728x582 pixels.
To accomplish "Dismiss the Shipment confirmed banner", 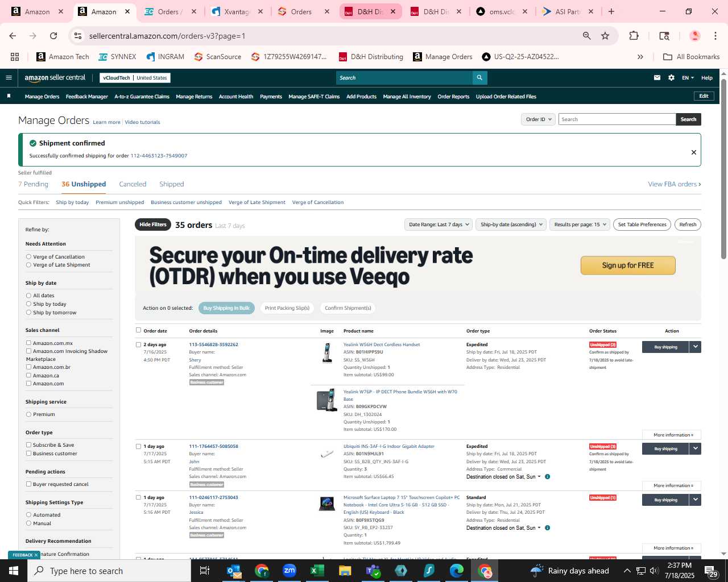I will (x=693, y=152).
